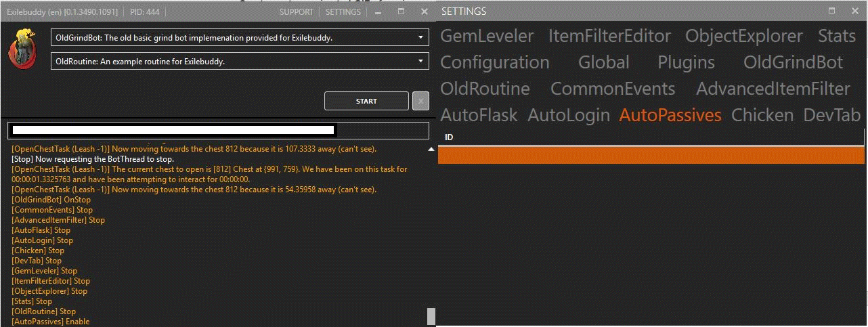Screen dimensions: 868x327
Task: Switch to the ObjectExplorer tab
Action: (744, 36)
